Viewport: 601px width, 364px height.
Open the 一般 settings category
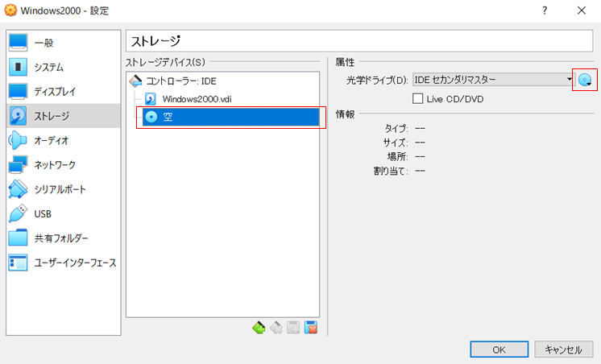64,43
